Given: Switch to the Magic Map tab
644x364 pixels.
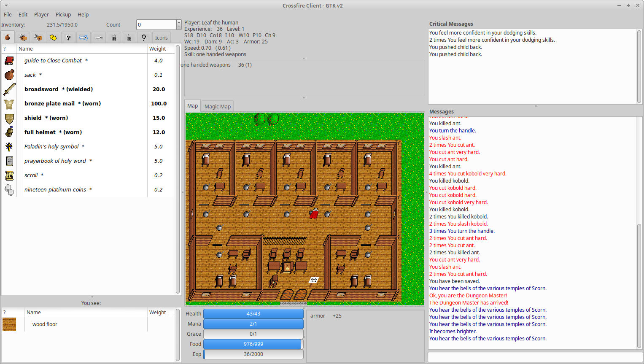Looking at the screenshot, I should click(x=218, y=106).
